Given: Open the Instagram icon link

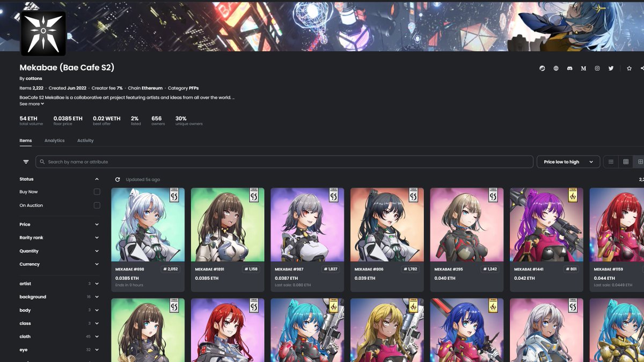Looking at the screenshot, I should 597,68.
